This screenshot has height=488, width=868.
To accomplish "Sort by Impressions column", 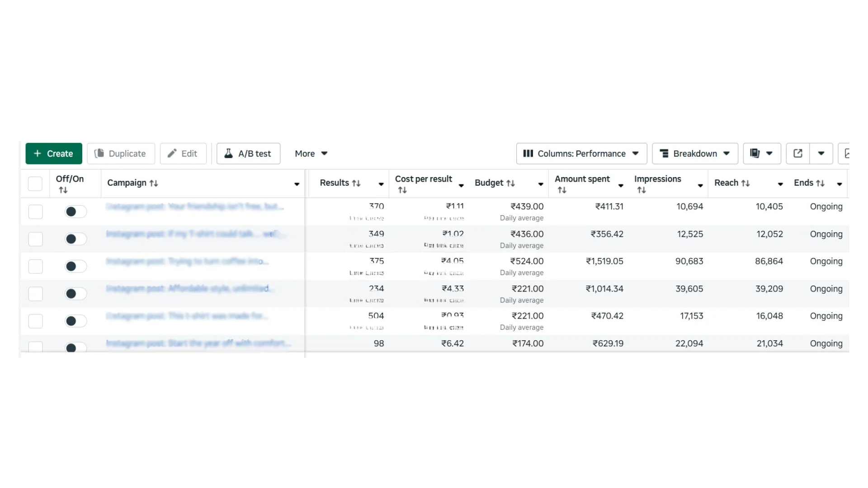I will click(x=642, y=190).
